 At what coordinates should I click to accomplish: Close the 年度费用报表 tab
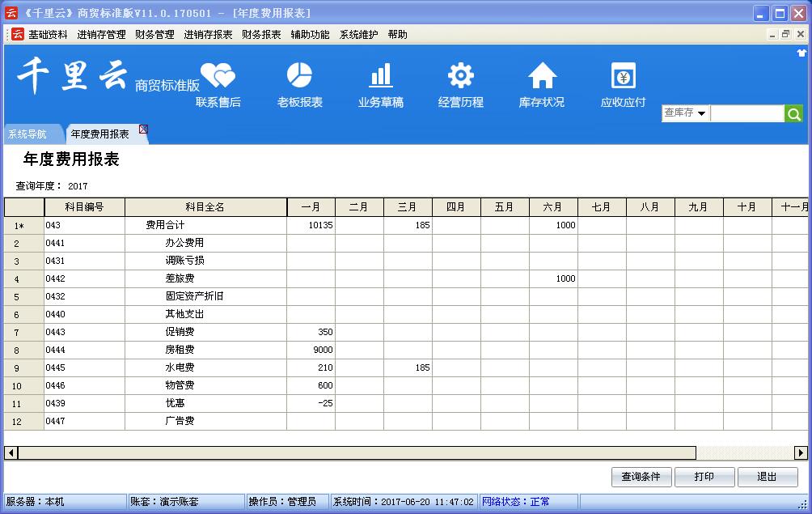point(144,129)
